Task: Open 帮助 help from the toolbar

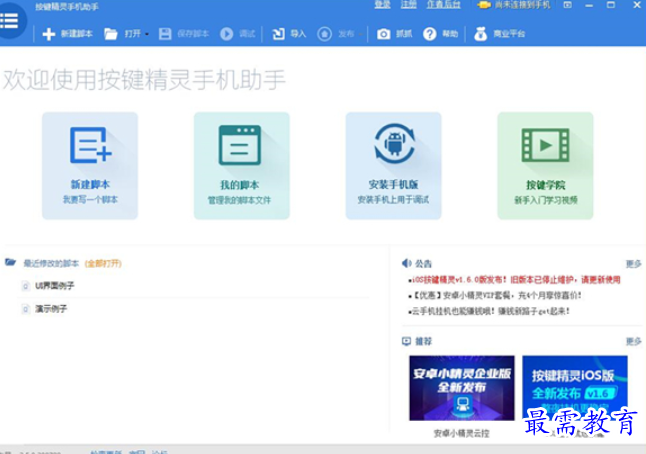Action: pos(440,34)
